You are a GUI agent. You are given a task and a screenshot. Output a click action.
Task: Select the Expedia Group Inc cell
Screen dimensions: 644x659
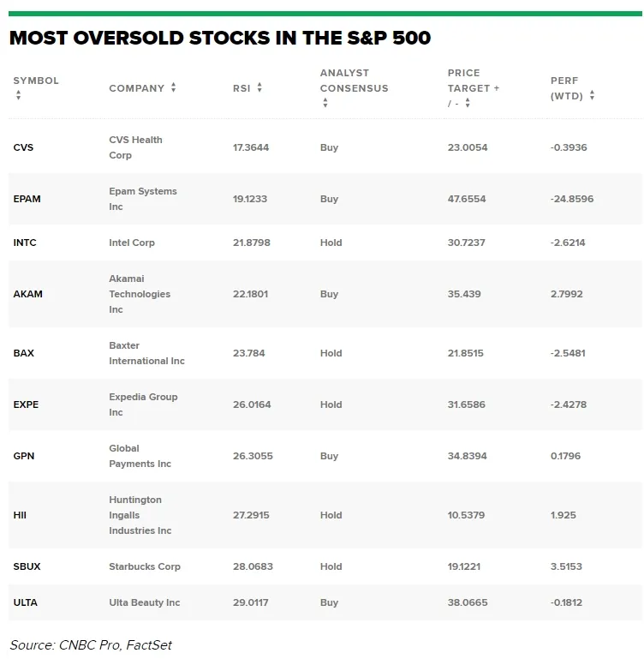(143, 404)
